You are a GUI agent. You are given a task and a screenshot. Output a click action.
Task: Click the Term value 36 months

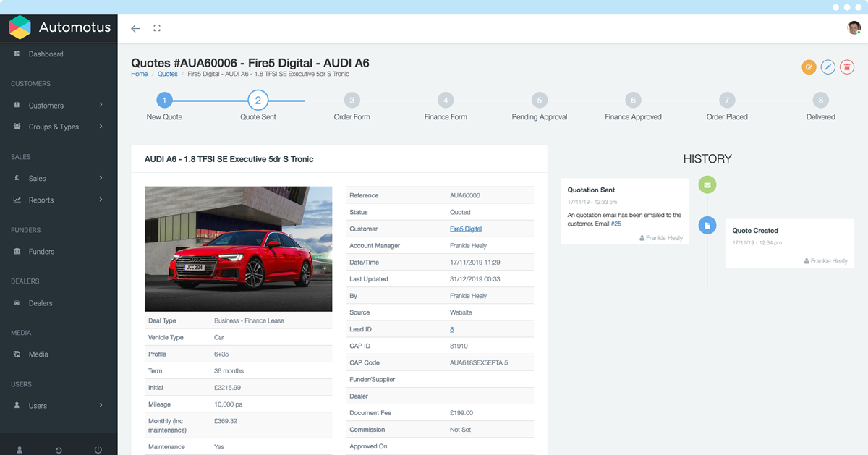point(229,371)
